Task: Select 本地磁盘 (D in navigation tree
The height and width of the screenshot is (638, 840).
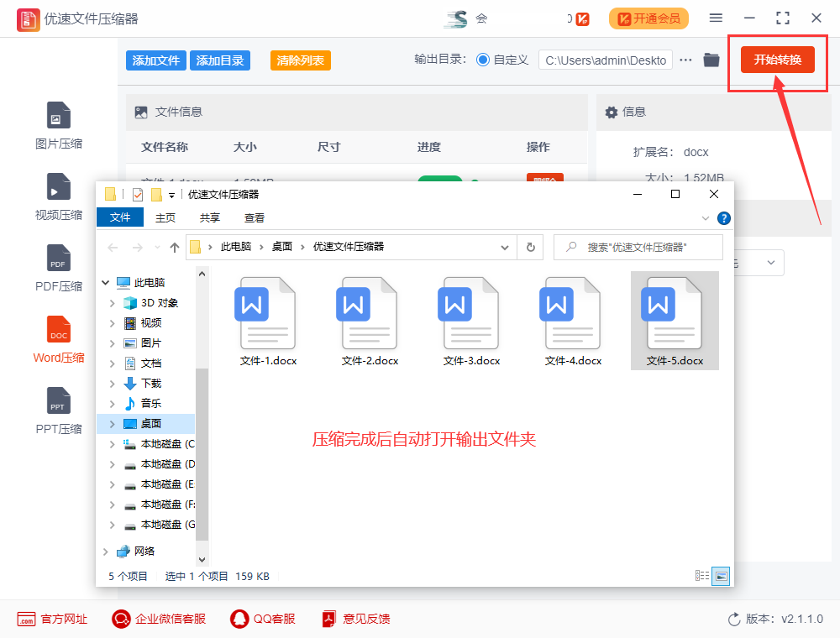Action: point(159,464)
